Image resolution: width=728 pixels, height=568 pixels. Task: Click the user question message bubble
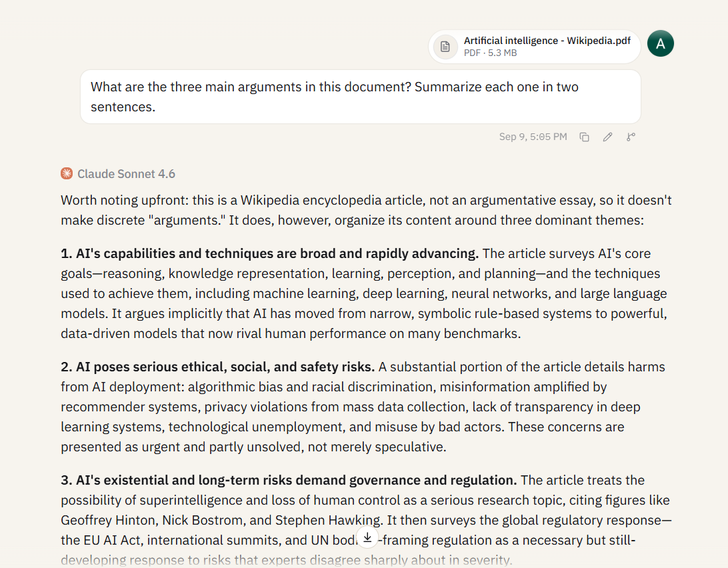(360, 97)
